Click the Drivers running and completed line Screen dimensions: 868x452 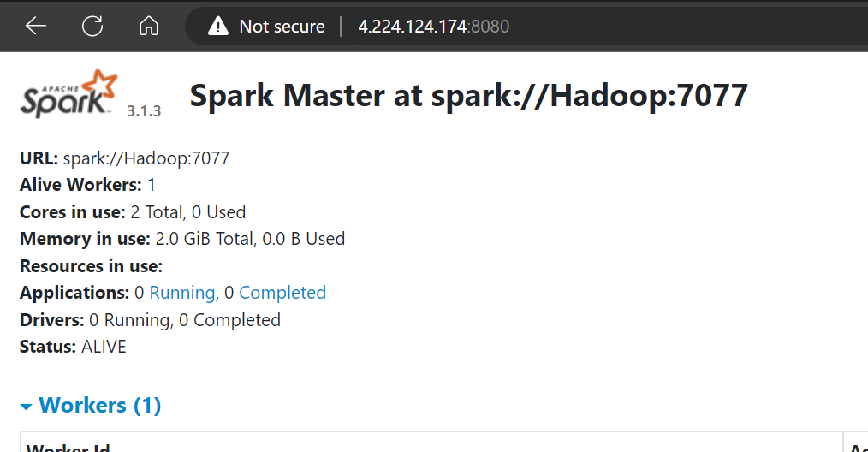pos(150,320)
